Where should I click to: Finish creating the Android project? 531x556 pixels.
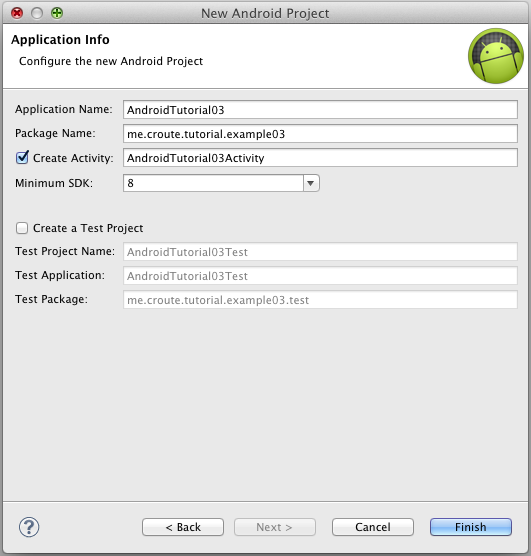[471, 527]
